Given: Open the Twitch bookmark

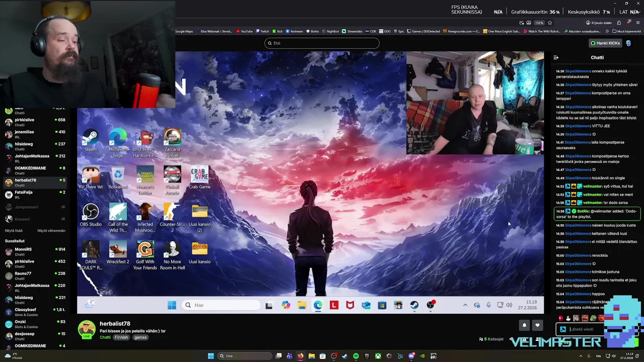Looking at the screenshot, I should tap(262, 31).
